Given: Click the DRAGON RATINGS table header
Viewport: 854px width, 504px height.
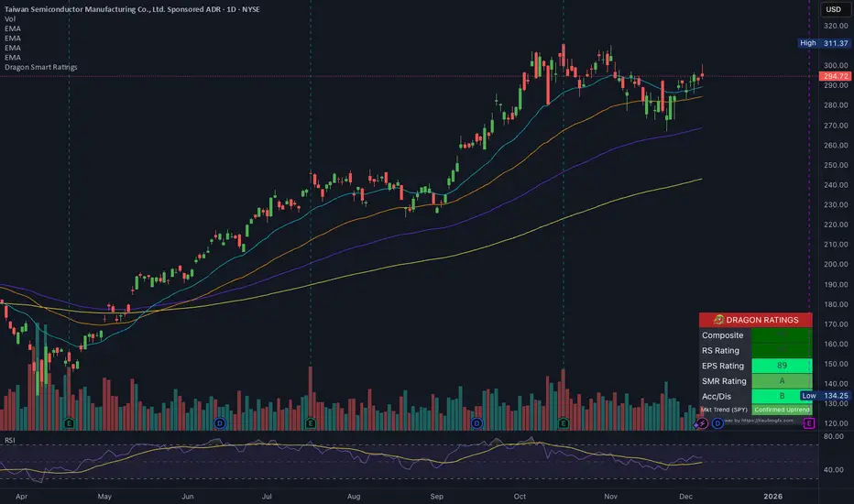Looking at the screenshot, I should [755, 320].
